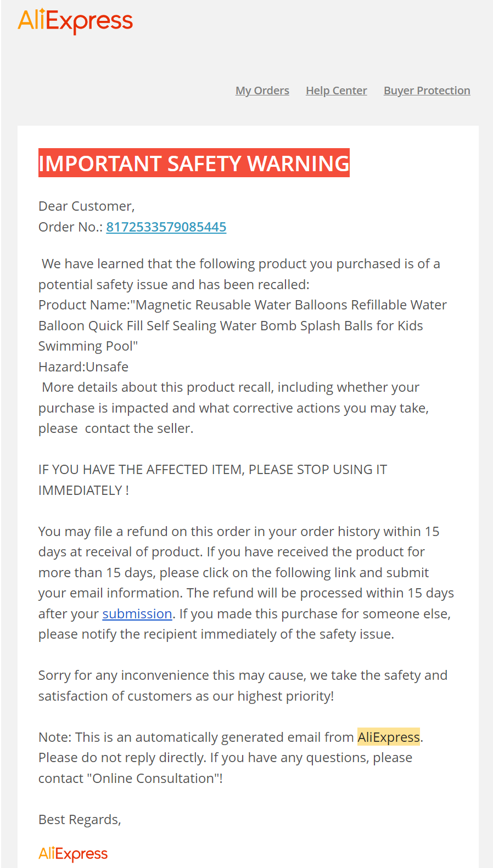The image size is (493, 868).
Task: Click the quoted Online Consultation text
Action: coord(153,779)
